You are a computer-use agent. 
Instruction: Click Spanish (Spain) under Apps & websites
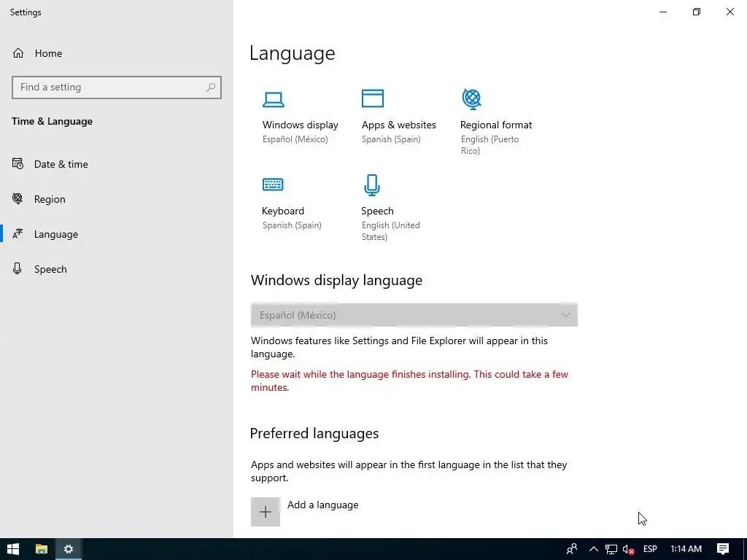[x=391, y=139]
